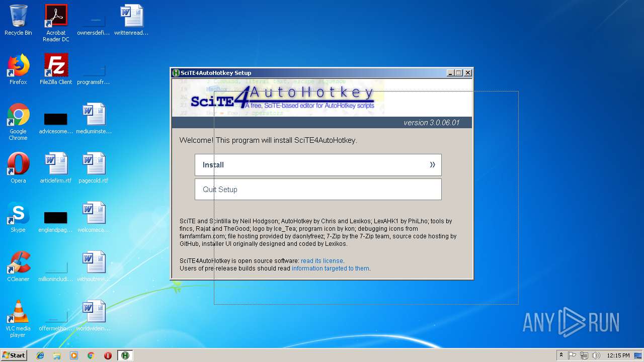Select the Opera desktop shortcut
The width and height of the screenshot is (644, 362).
click(x=18, y=168)
